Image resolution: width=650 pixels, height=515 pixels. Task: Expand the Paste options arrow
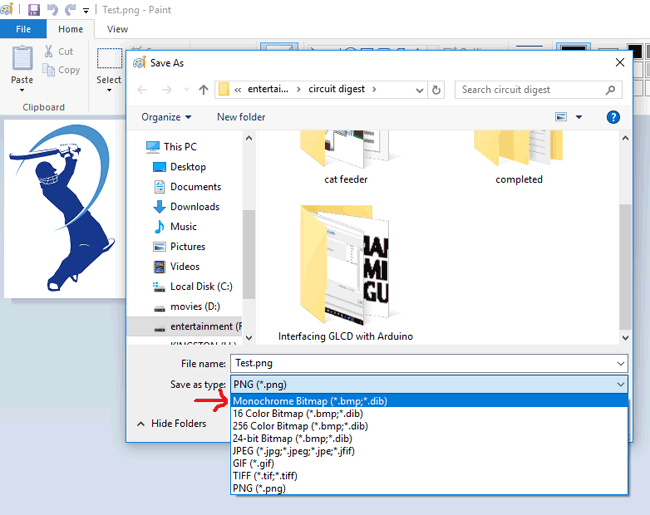pos(22,90)
